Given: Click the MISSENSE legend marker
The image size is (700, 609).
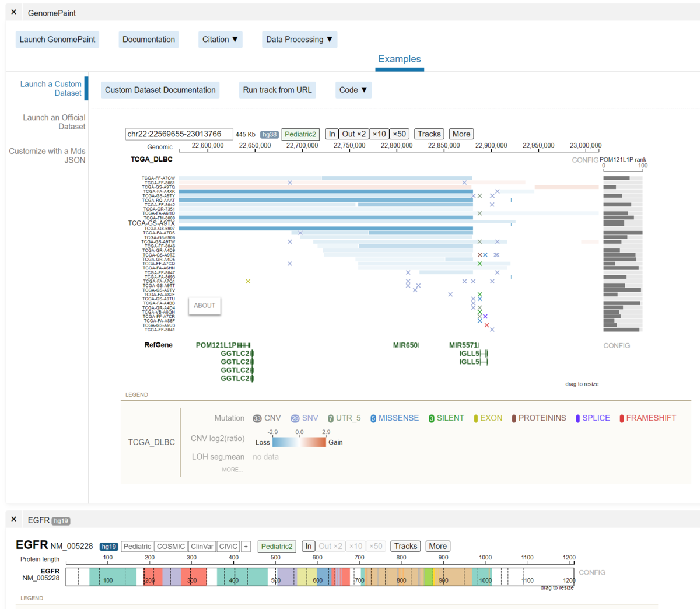Looking at the screenshot, I should coord(373,418).
